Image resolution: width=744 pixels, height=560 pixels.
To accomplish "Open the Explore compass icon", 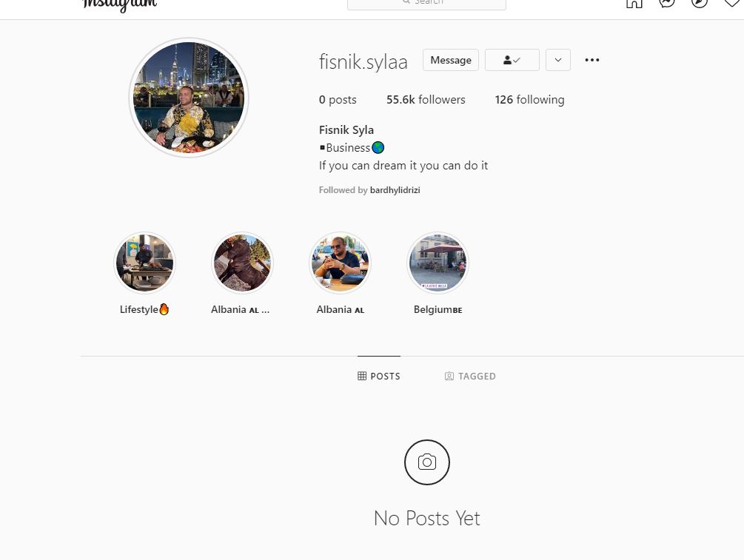I will point(699,3).
